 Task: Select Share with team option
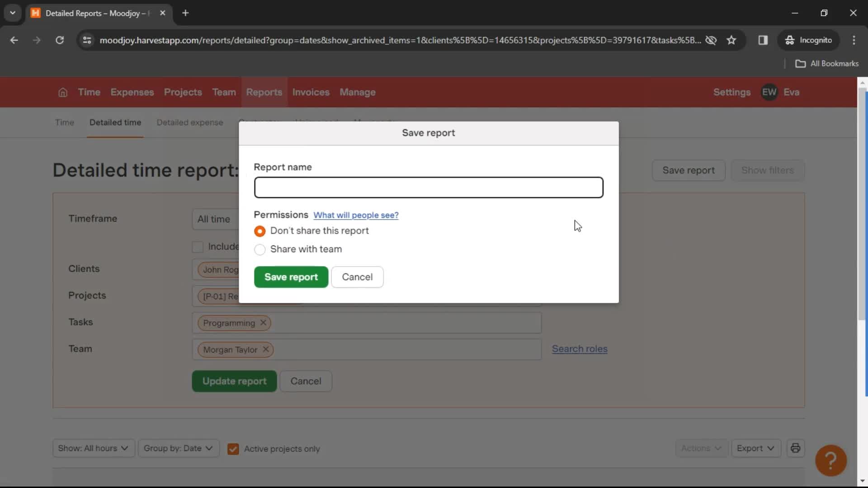[260, 249]
